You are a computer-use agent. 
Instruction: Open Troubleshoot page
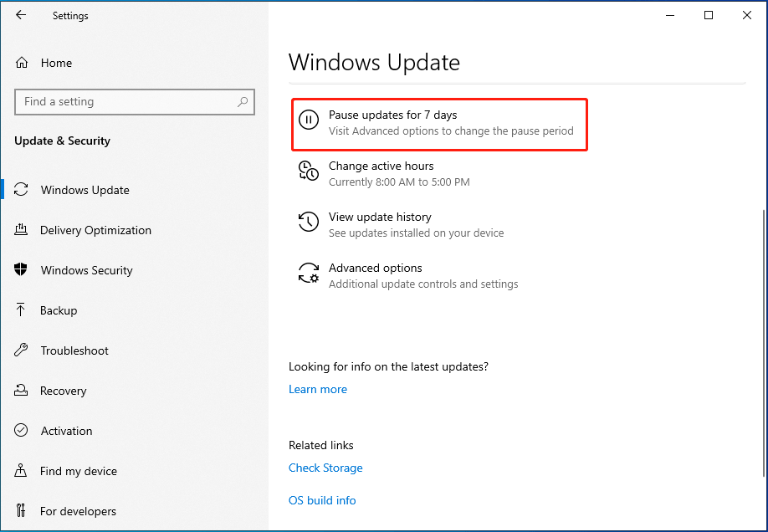(x=74, y=350)
